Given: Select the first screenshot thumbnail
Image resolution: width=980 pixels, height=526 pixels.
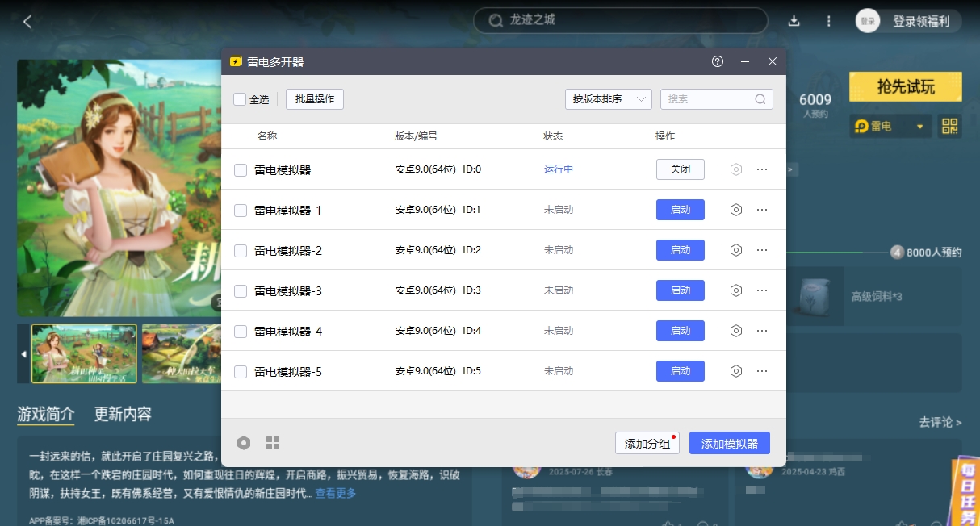Looking at the screenshot, I should [84, 353].
